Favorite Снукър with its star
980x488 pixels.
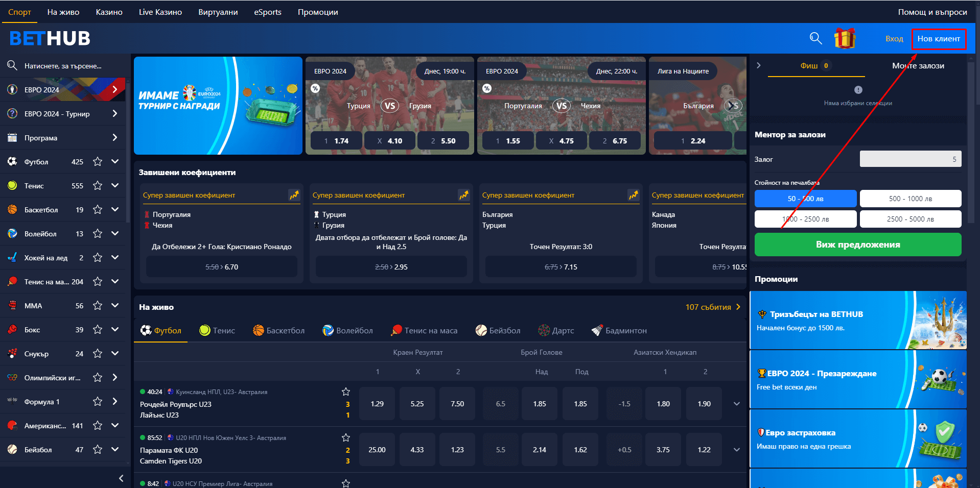[98, 354]
